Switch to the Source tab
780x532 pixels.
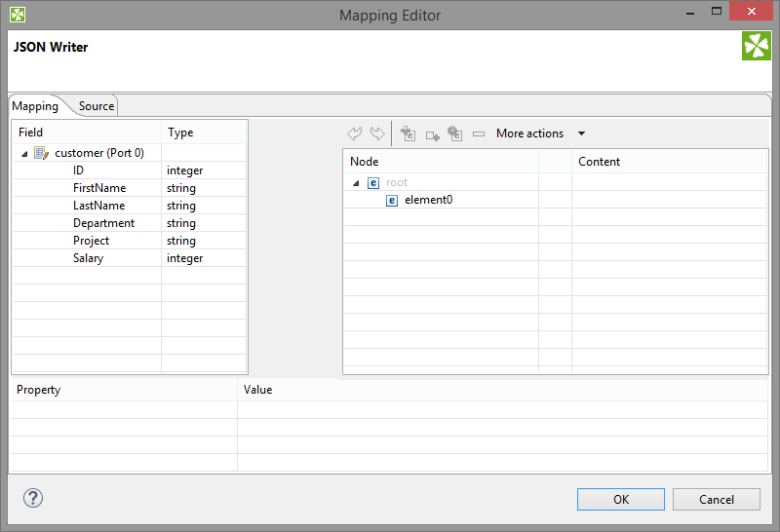96,106
